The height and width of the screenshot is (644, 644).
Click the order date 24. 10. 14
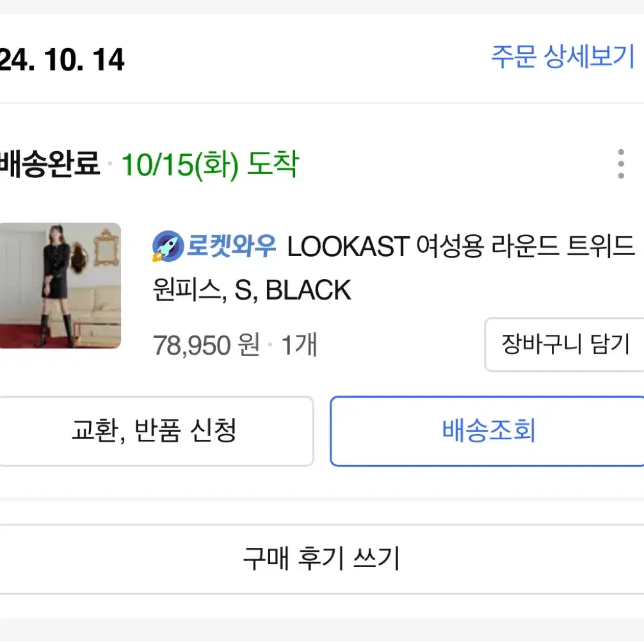coord(62,60)
